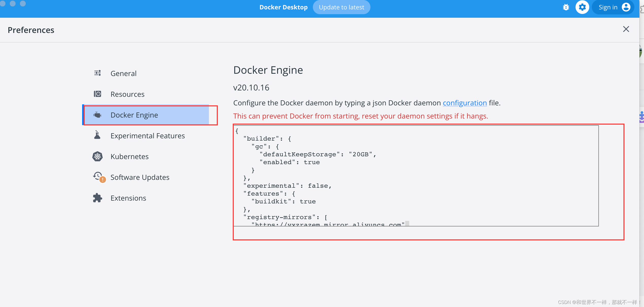Select the Kubernetes menu item
The width and height of the screenshot is (644, 307).
[129, 156]
